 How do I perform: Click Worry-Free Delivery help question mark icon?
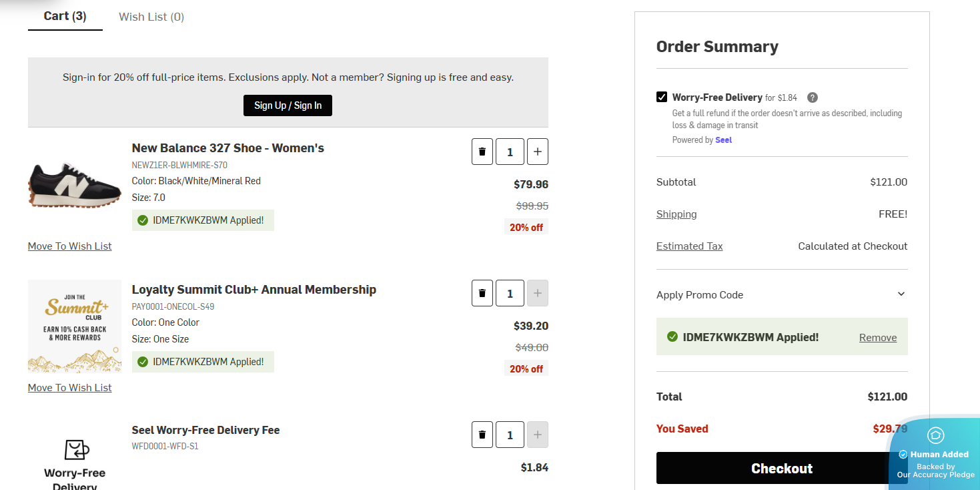812,97
